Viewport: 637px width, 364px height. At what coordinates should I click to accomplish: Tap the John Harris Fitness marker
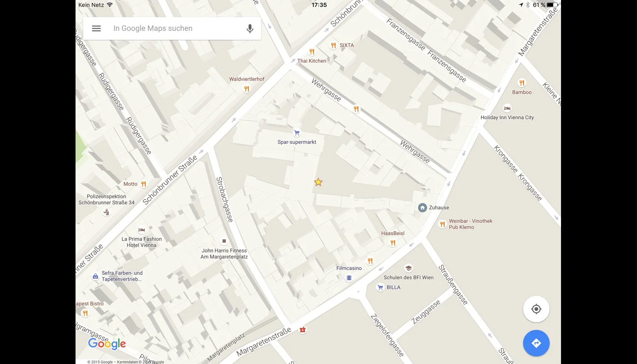tap(224, 241)
